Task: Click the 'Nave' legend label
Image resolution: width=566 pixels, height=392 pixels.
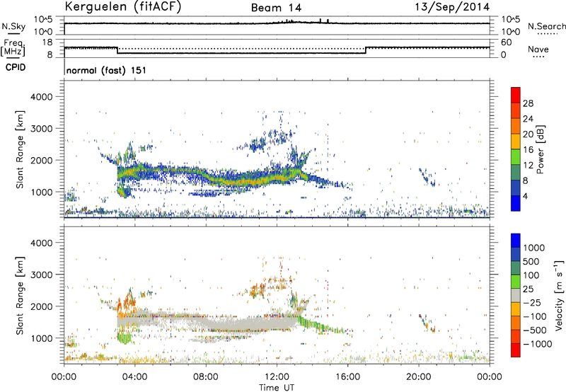Action: pyautogui.click(x=538, y=49)
